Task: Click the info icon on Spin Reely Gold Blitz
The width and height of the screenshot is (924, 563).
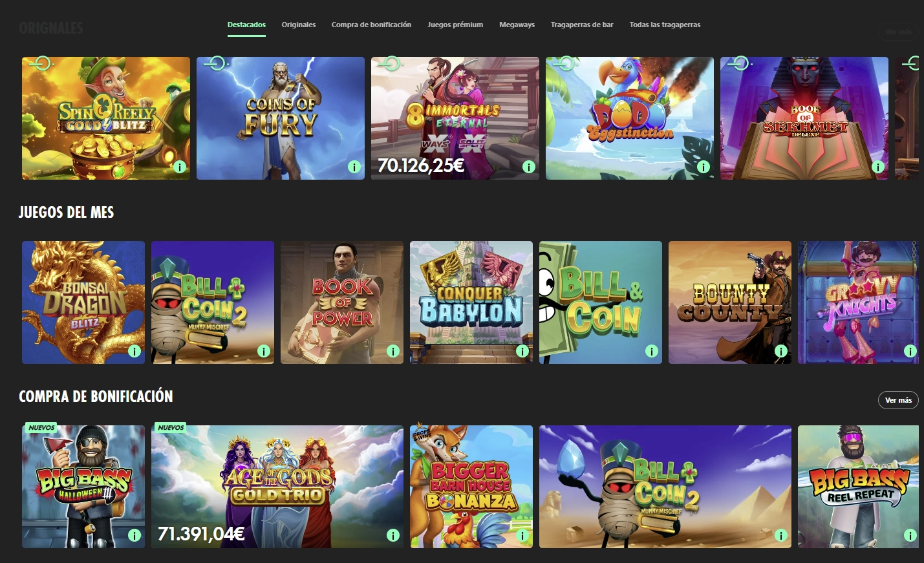Action: (179, 167)
